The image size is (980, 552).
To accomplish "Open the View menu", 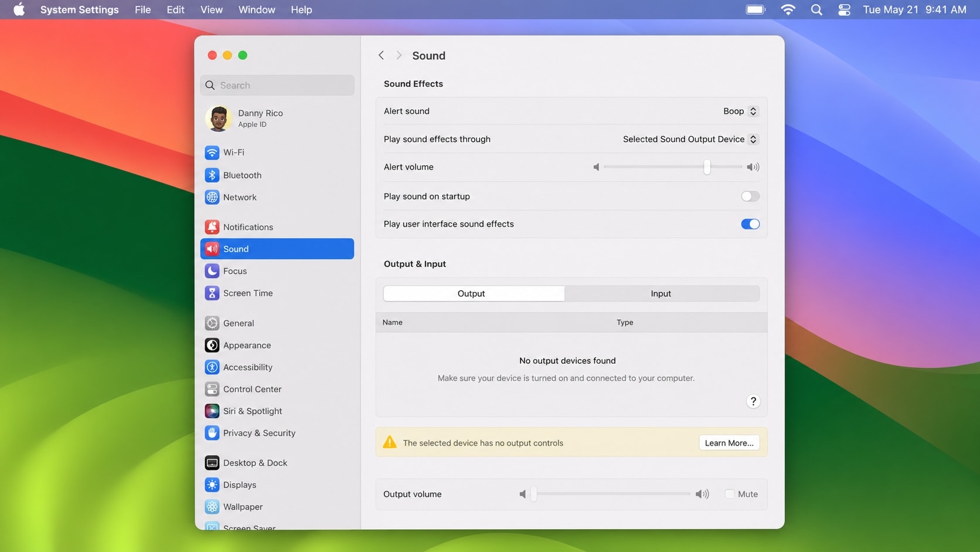I will (212, 10).
